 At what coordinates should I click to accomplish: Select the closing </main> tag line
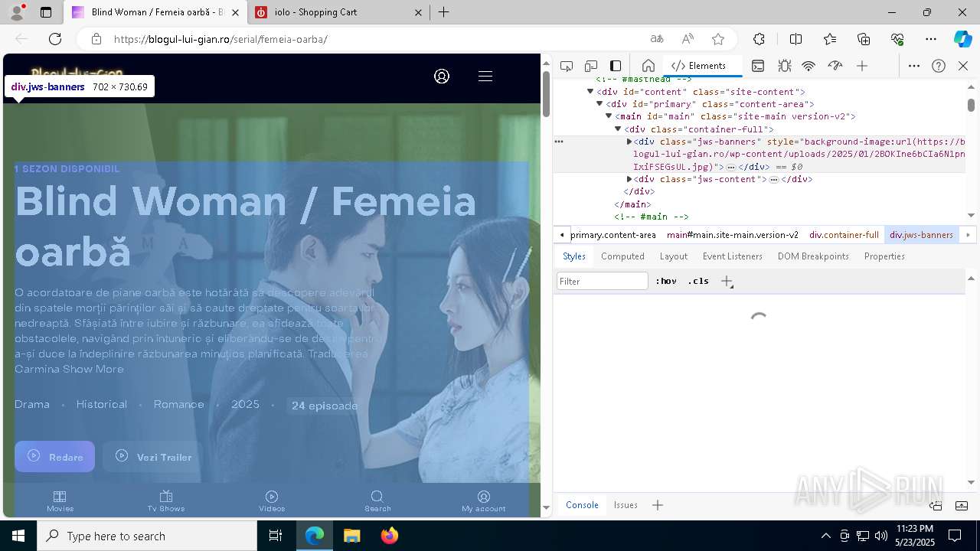(x=632, y=204)
